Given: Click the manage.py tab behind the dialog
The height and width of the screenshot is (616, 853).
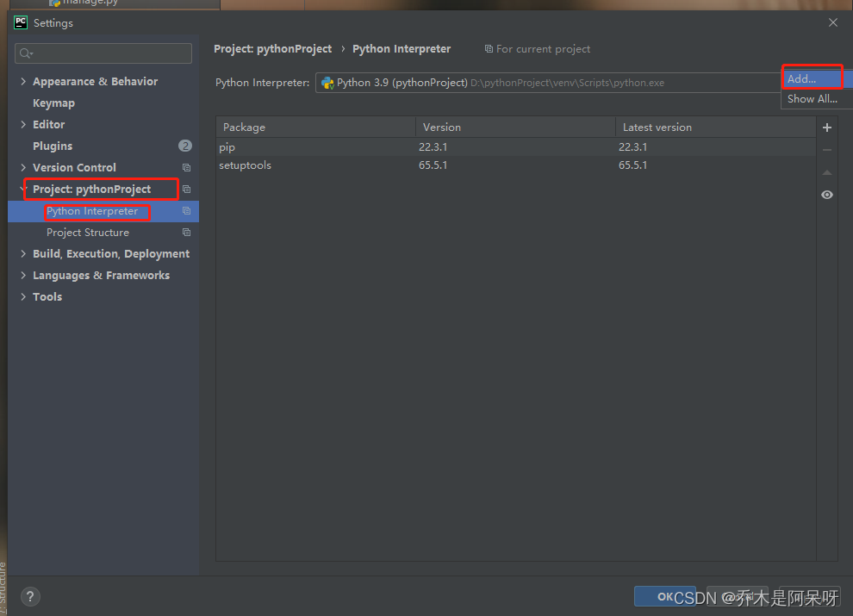Looking at the screenshot, I should [84, 3].
